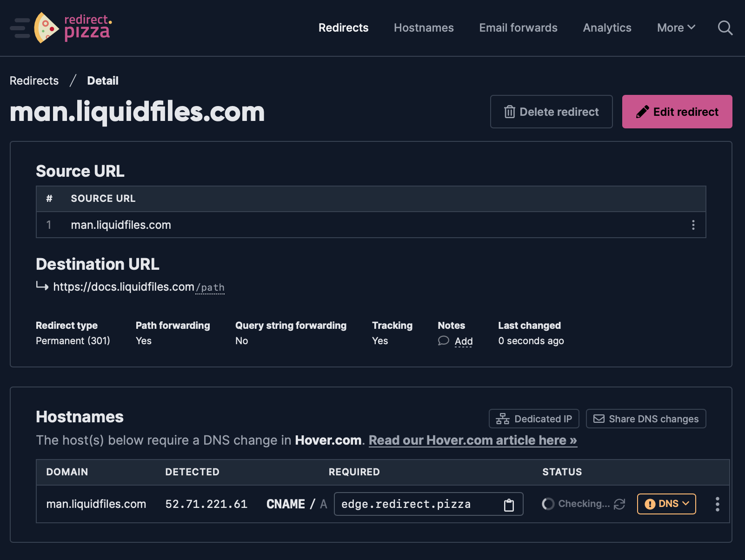
Task: Click the Delete redirect button
Action: click(551, 112)
